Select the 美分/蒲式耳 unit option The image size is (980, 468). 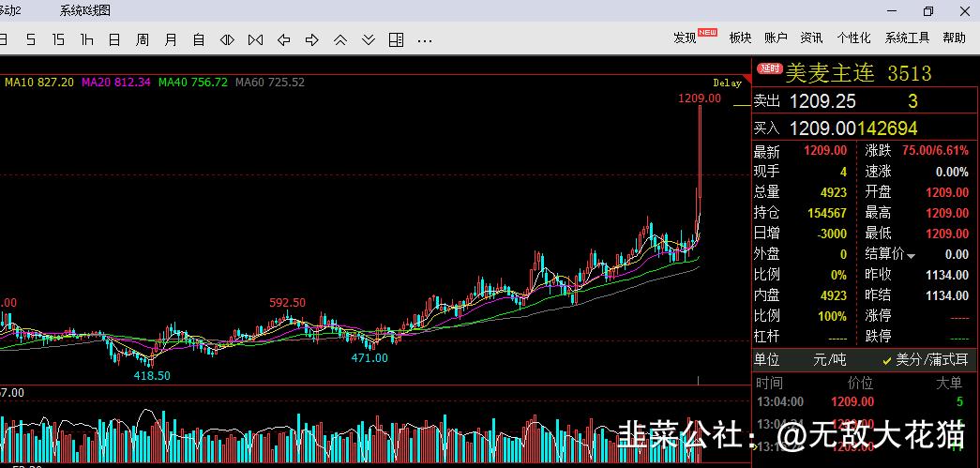point(925,360)
